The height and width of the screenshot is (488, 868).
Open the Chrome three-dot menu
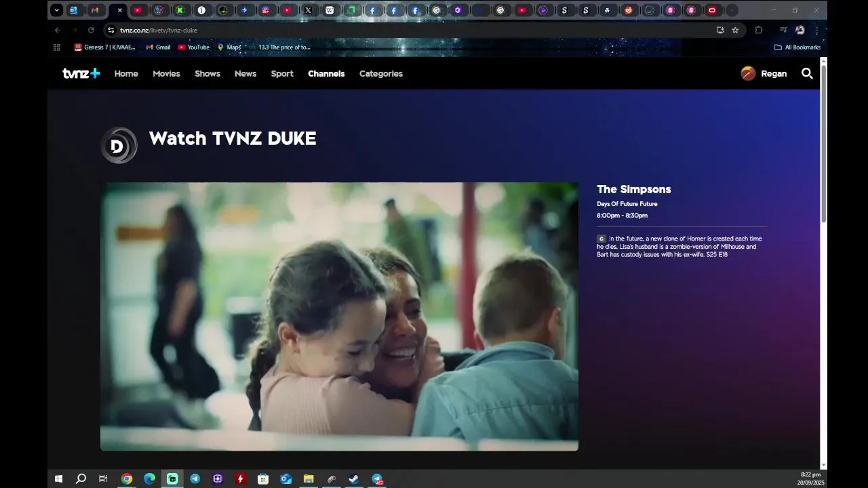pyautogui.click(x=816, y=30)
